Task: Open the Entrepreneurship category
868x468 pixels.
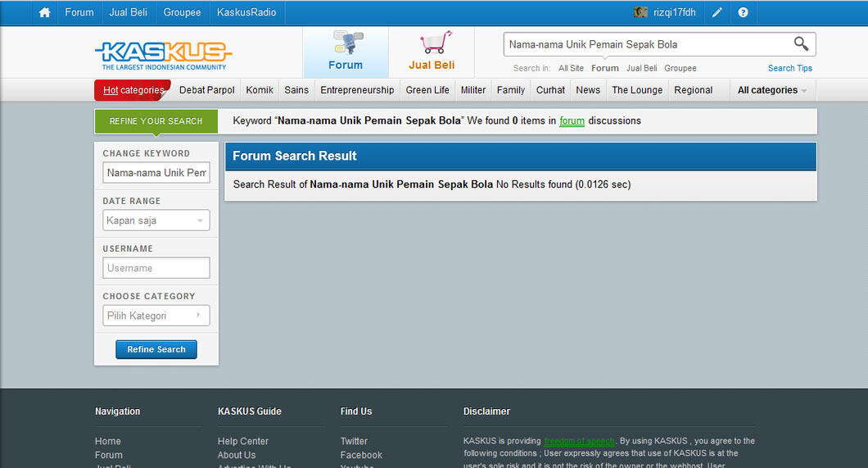Action: (357, 90)
